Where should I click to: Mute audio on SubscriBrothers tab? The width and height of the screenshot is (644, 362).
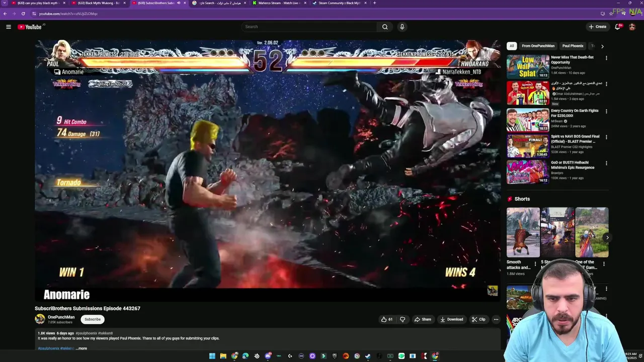[178, 3]
